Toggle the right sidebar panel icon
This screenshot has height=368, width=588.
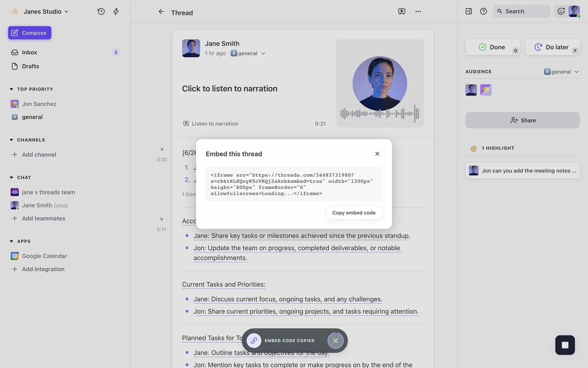click(x=469, y=11)
